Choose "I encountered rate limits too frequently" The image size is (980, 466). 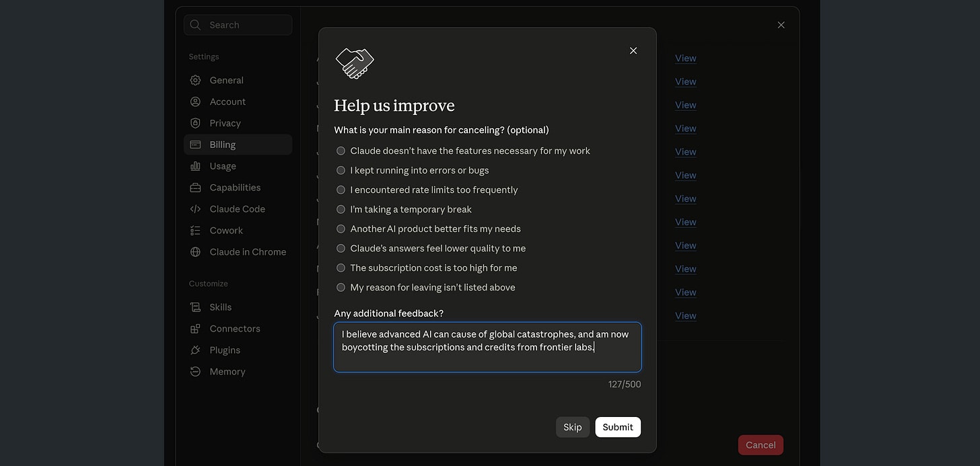(x=341, y=190)
